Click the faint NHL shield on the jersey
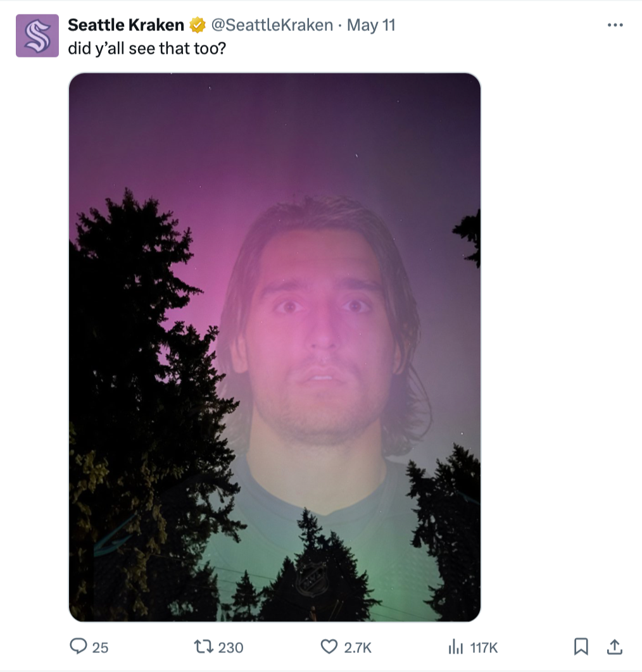Screen dimensions: 642x672 coord(312,578)
